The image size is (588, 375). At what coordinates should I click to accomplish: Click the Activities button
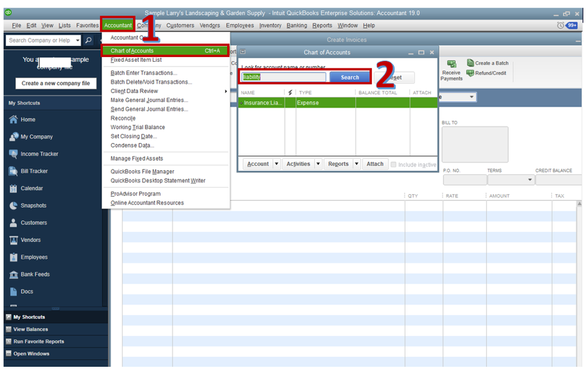pyautogui.click(x=298, y=164)
